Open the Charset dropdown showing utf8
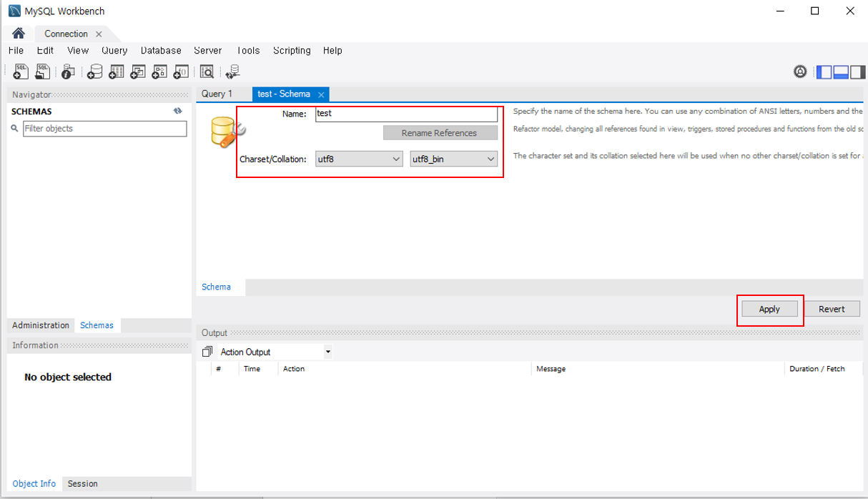This screenshot has height=499, width=868. tap(358, 159)
